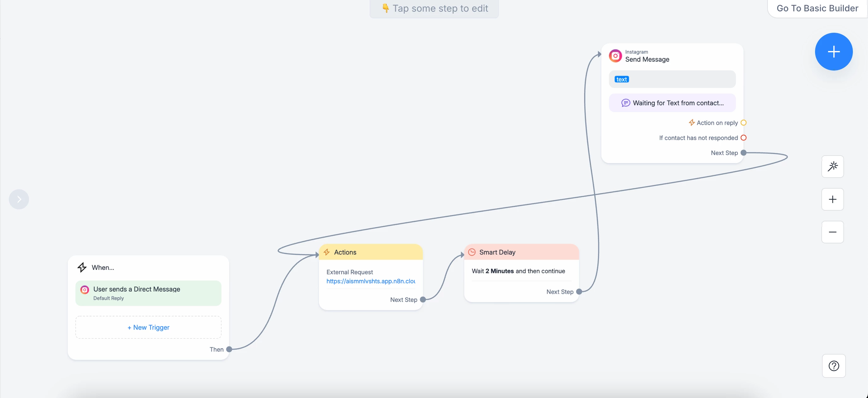Click the magic wand auto-arrange icon

click(832, 166)
